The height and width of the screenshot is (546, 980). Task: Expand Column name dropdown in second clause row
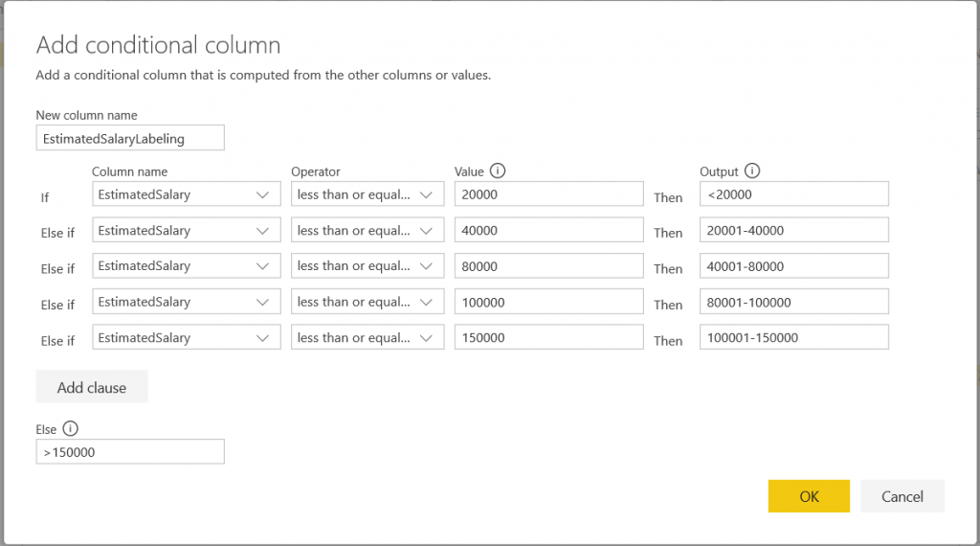pyautogui.click(x=187, y=230)
